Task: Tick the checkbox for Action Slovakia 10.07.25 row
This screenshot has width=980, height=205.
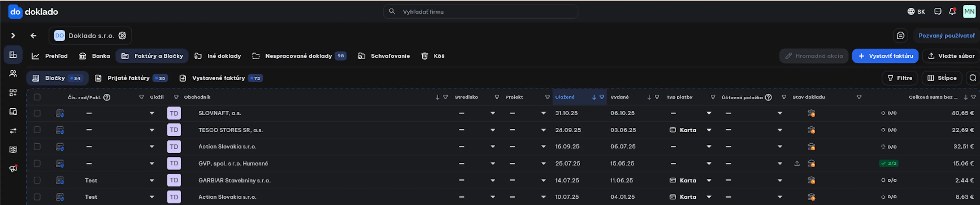Action: click(37, 197)
